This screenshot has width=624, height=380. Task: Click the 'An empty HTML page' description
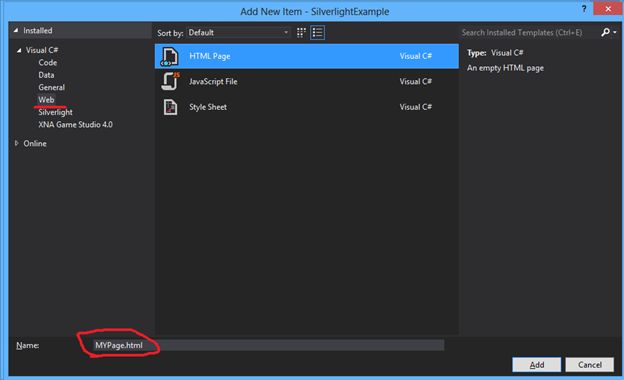(505, 68)
